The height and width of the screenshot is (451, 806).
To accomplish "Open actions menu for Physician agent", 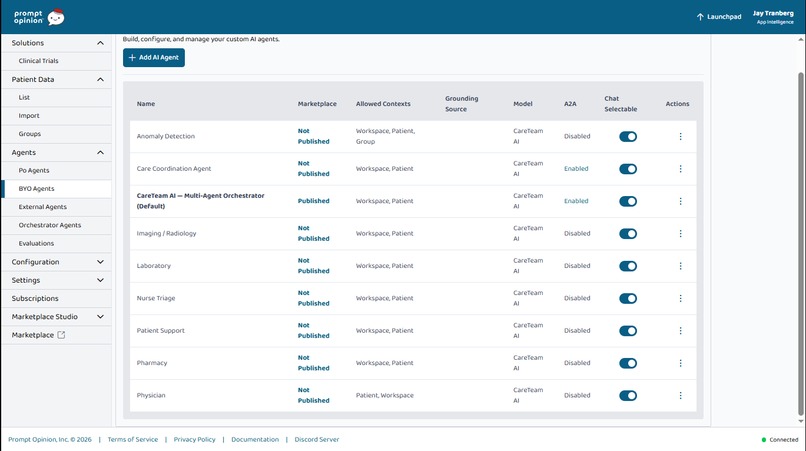I will (x=680, y=395).
